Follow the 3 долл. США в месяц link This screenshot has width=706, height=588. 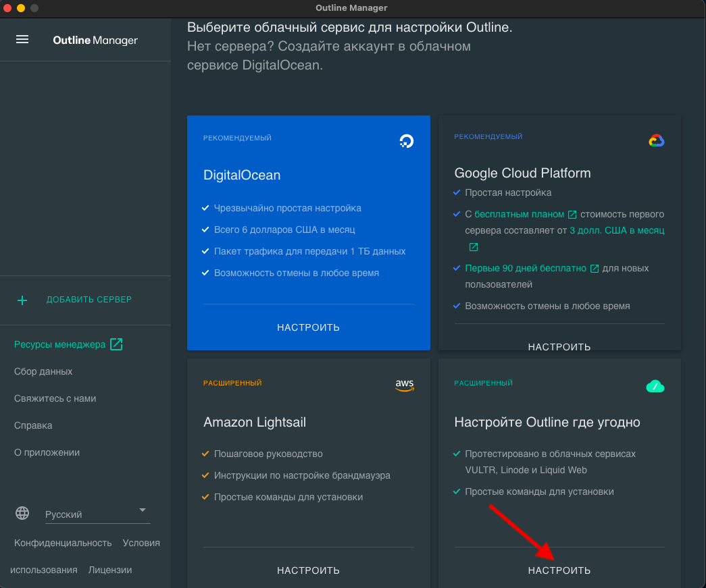[x=617, y=231]
